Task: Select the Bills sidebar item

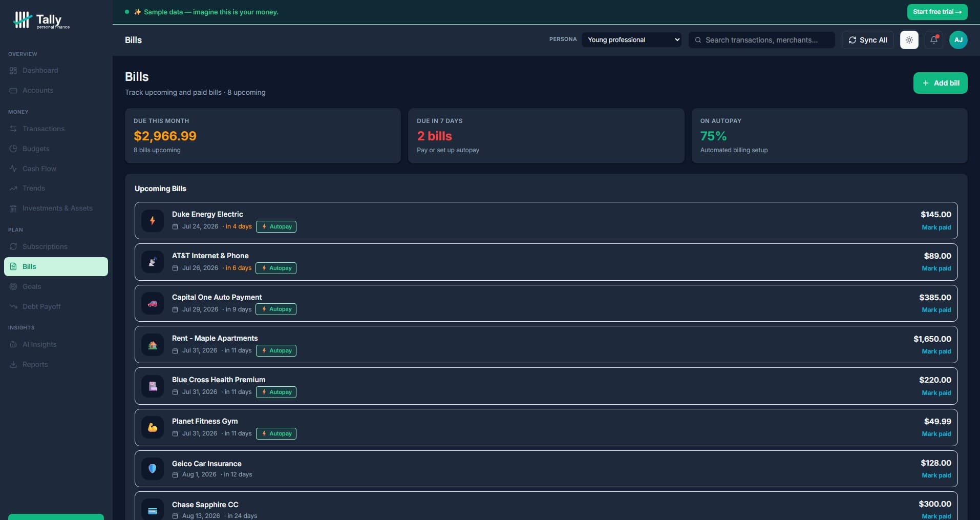Action: (x=56, y=266)
